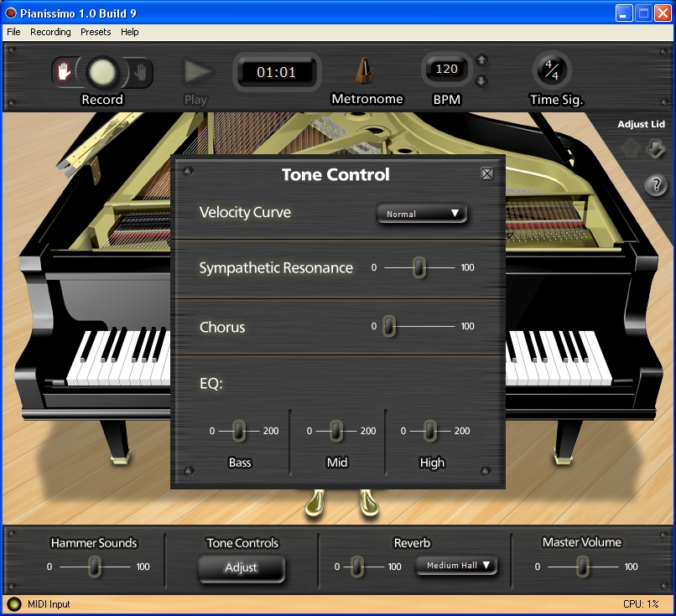This screenshot has width=676, height=616.
Task: Toggle the Metronome icon
Action: point(365,71)
